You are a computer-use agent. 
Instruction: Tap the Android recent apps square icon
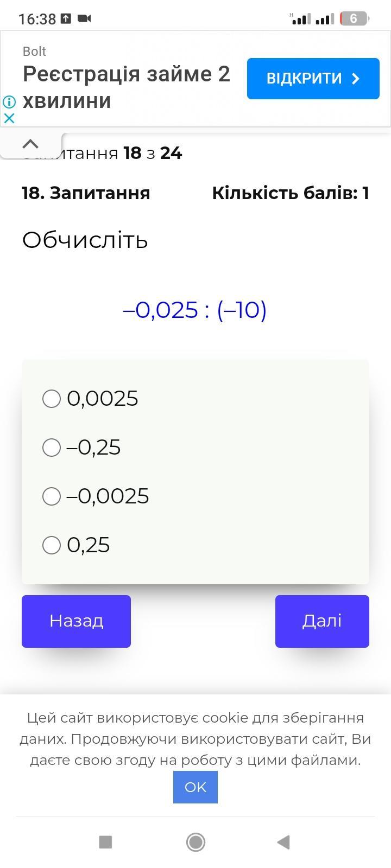[x=105, y=842]
